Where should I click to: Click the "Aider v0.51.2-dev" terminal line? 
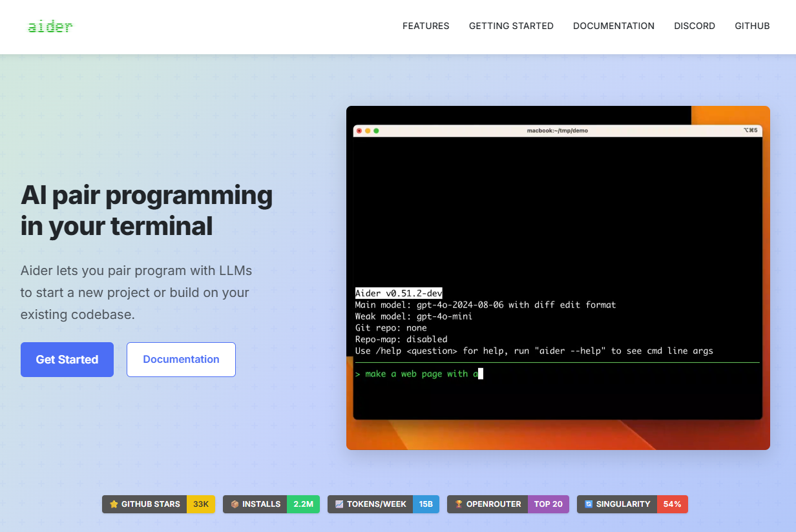399,293
